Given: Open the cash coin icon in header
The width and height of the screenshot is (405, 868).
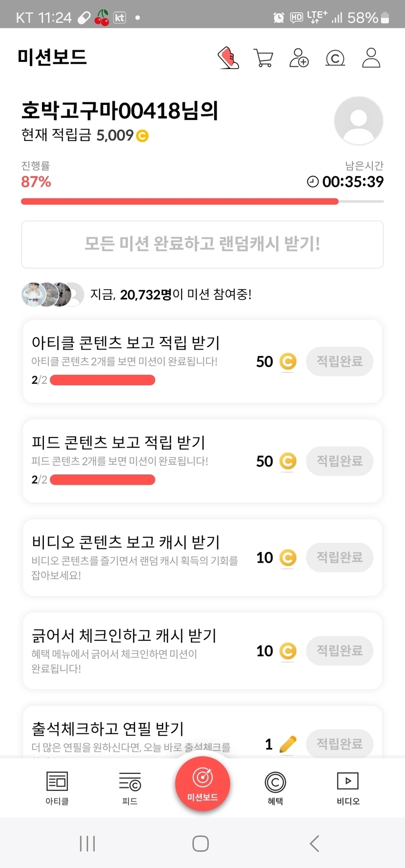Looking at the screenshot, I should click(x=335, y=58).
